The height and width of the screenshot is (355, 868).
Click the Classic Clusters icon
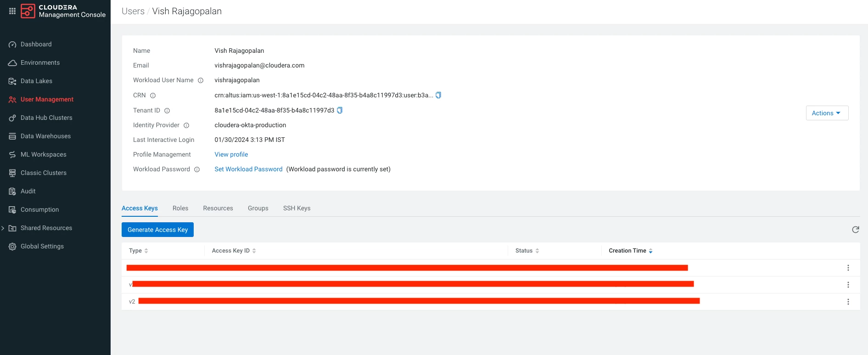tap(12, 173)
